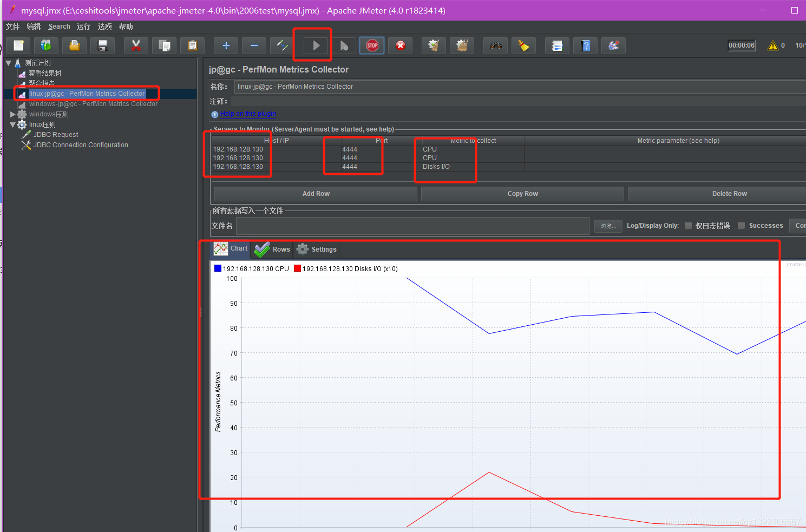Select JDBC Connection Configuration element

[x=81, y=145]
